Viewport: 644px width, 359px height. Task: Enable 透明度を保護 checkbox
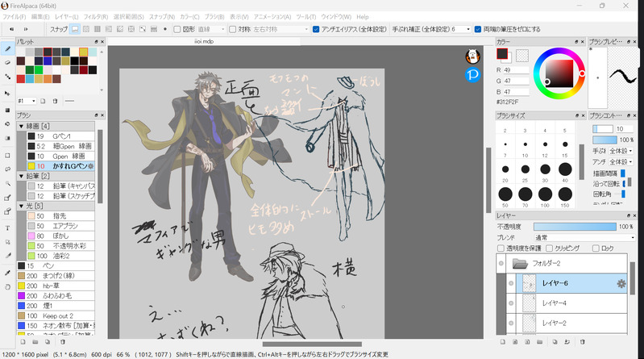pyautogui.click(x=501, y=248)
